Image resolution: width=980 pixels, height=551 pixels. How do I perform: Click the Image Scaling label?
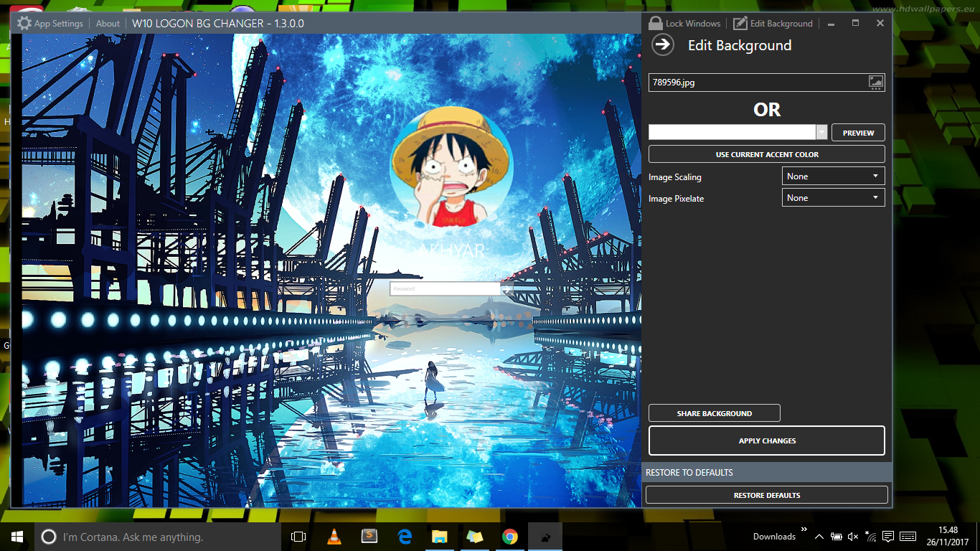675,177
